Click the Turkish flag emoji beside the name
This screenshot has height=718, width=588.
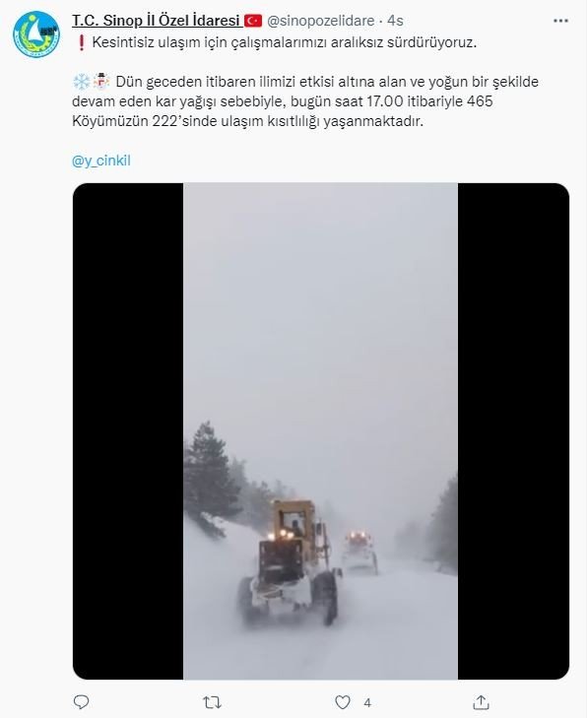[x=253, y=21]
